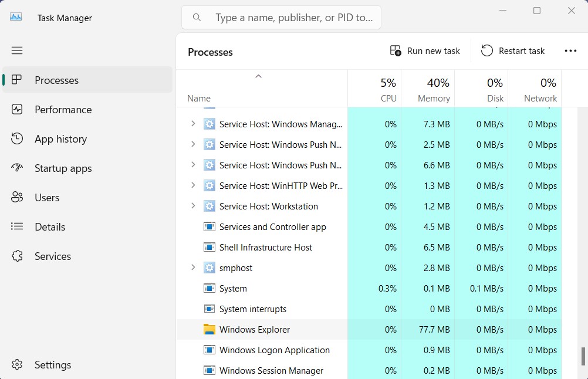
Task: Click the Windows Explorer folder icon
Action: 209,329
